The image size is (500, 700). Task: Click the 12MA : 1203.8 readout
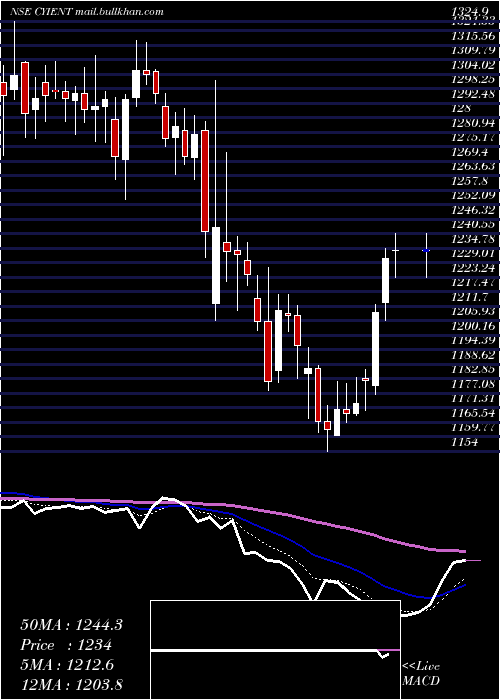[x=71, y=684]
